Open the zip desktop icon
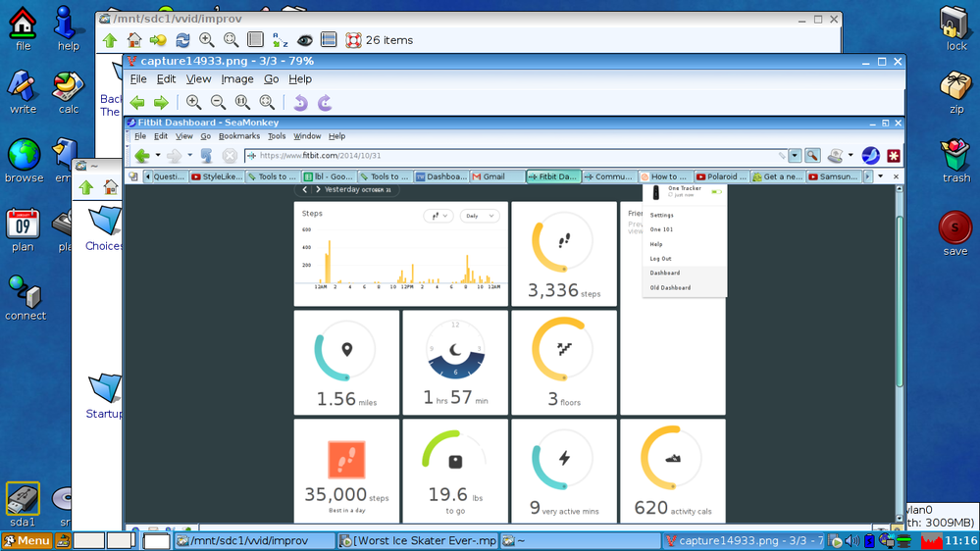 tap(955, 92)
